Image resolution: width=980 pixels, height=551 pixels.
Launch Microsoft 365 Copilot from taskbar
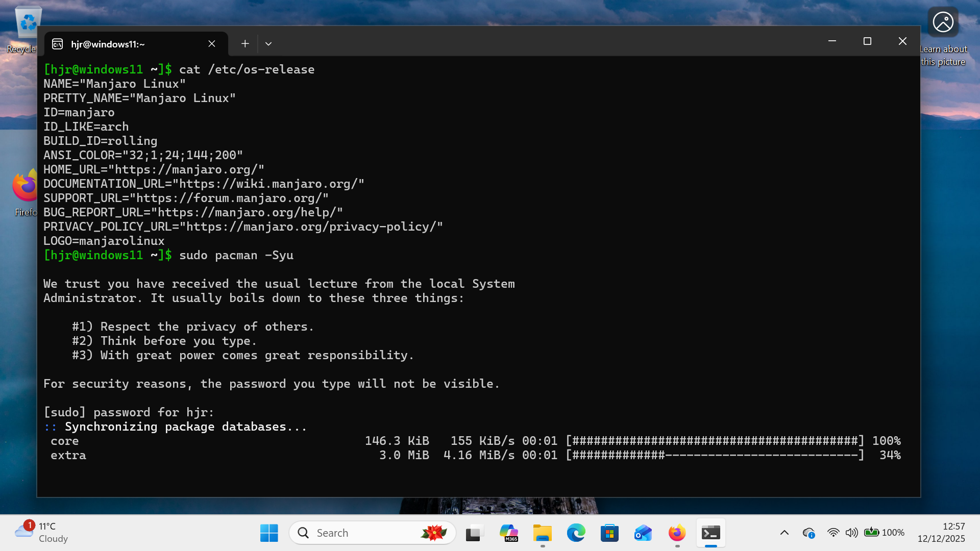pyautogui.click(x=508, y=533)
